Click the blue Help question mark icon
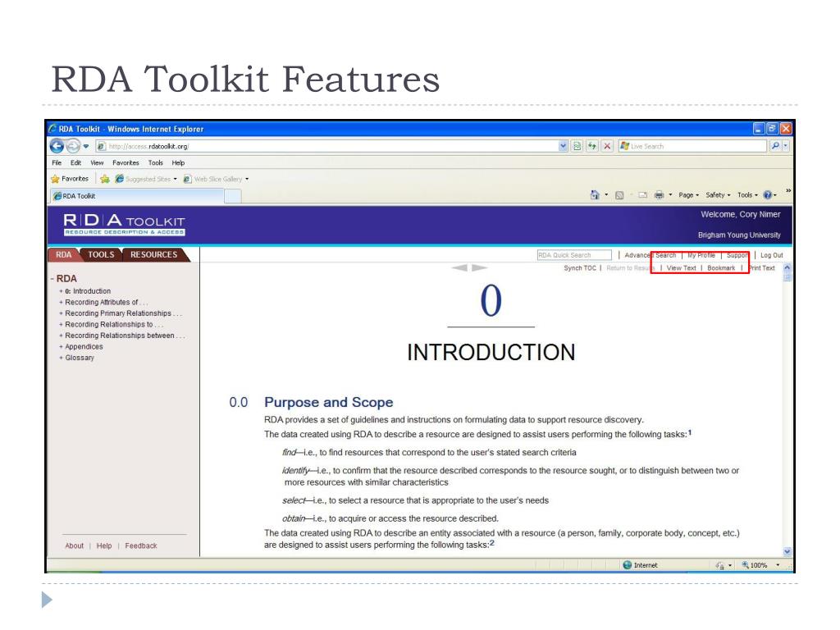The width and height of the screenshot is (840, 630). (x=768, y=195)
